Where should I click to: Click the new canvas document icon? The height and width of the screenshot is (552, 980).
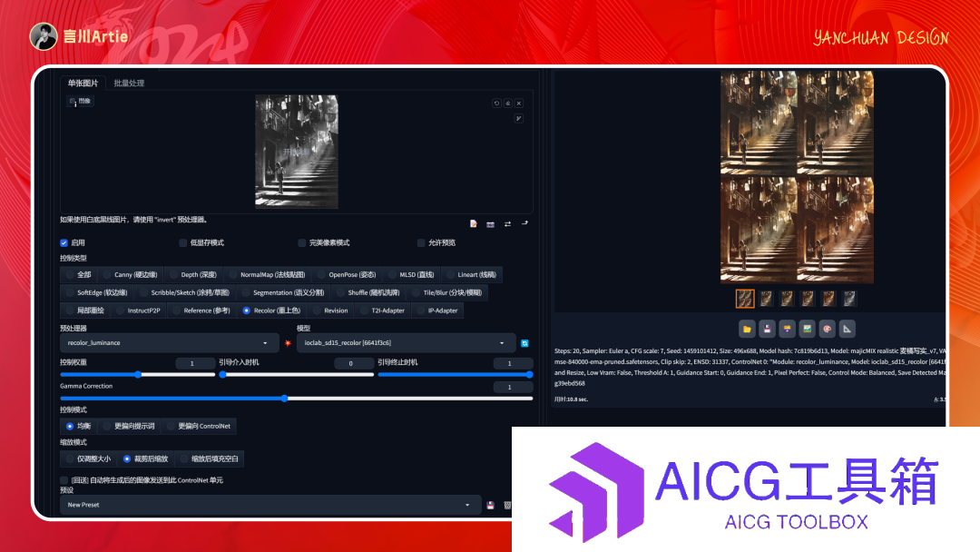point(473,224)
